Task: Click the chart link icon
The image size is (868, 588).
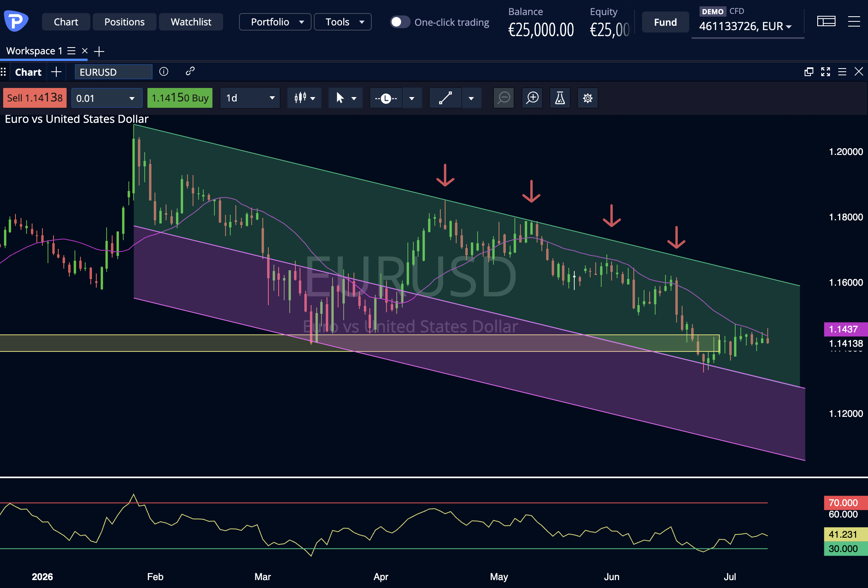Action: click(x=190, y=71)
